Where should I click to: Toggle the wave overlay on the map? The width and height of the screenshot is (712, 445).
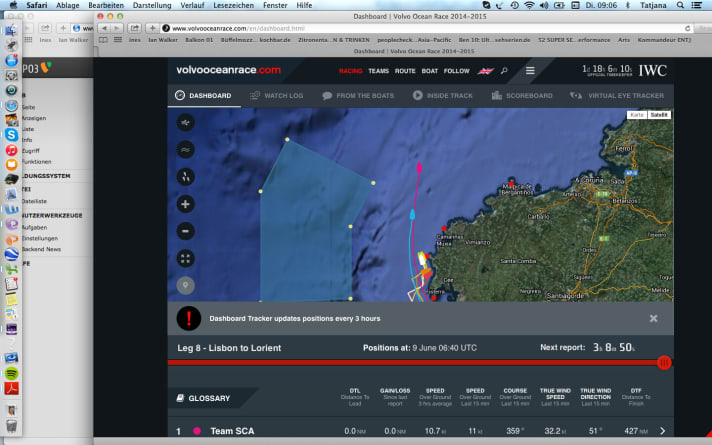[185, 150]
